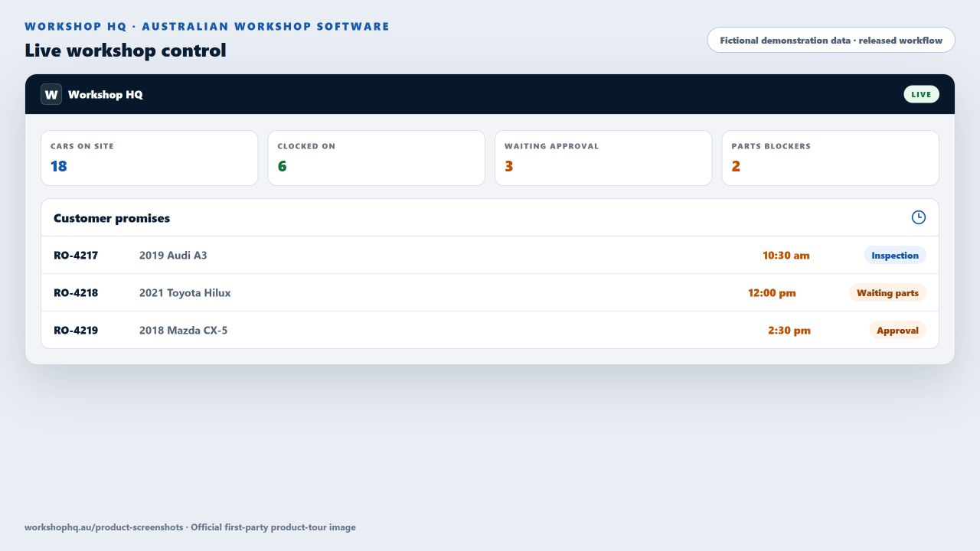980x551 pixels.
Task: Click the Inspection status tag
Action: click(895, 256)
